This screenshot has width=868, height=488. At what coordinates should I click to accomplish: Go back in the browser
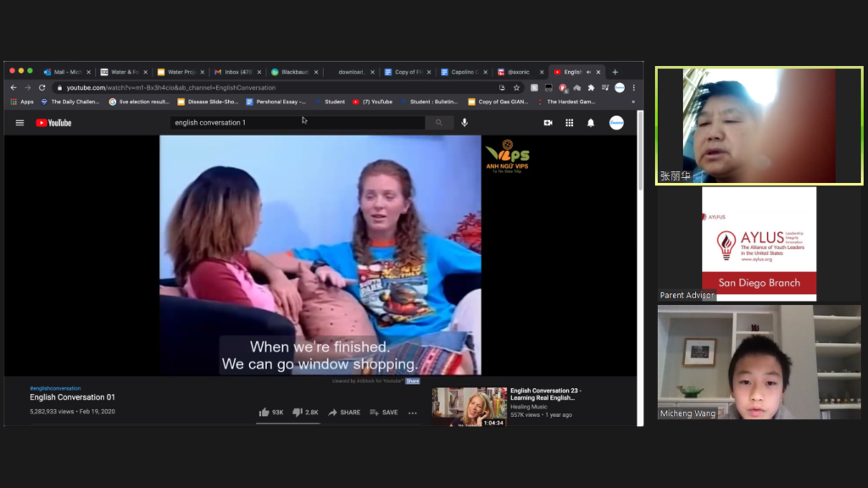(x=14, y=87)
